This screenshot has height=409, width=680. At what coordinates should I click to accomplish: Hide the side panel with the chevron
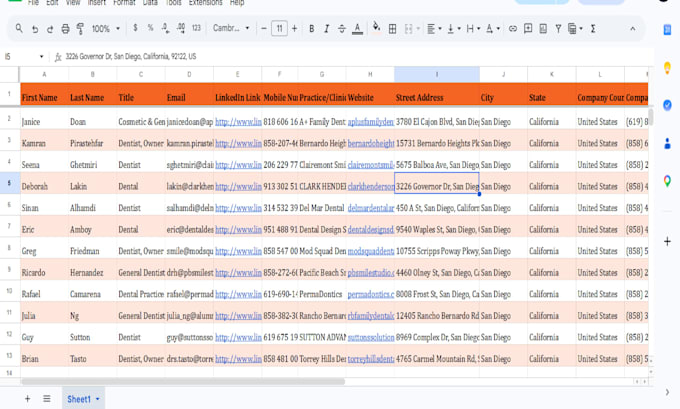pos(667,392)
